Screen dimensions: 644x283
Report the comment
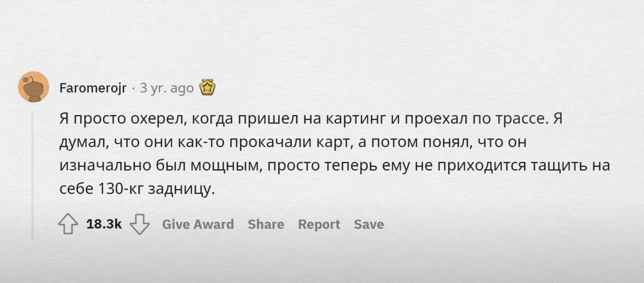pyautogui.click(x=319, y=224)
